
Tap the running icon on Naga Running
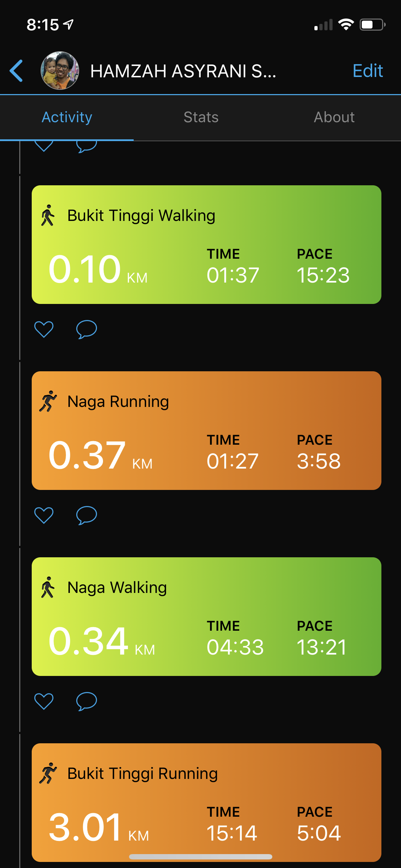pos(48,401)
